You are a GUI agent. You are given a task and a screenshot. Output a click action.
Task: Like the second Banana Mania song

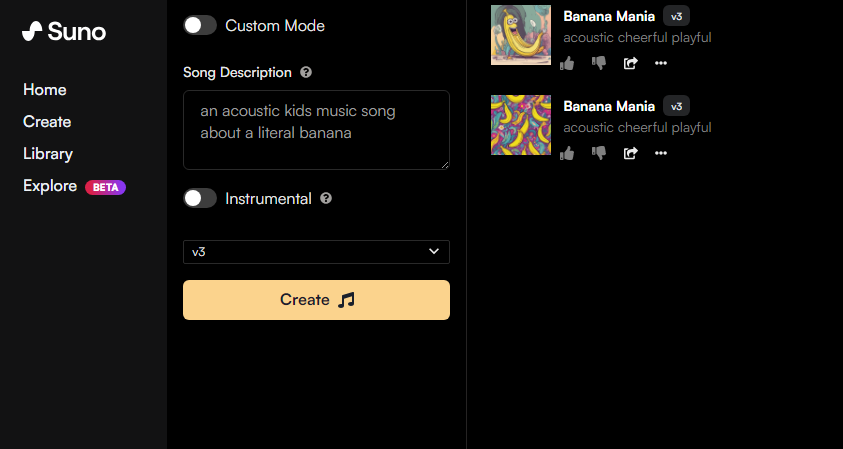567,153
